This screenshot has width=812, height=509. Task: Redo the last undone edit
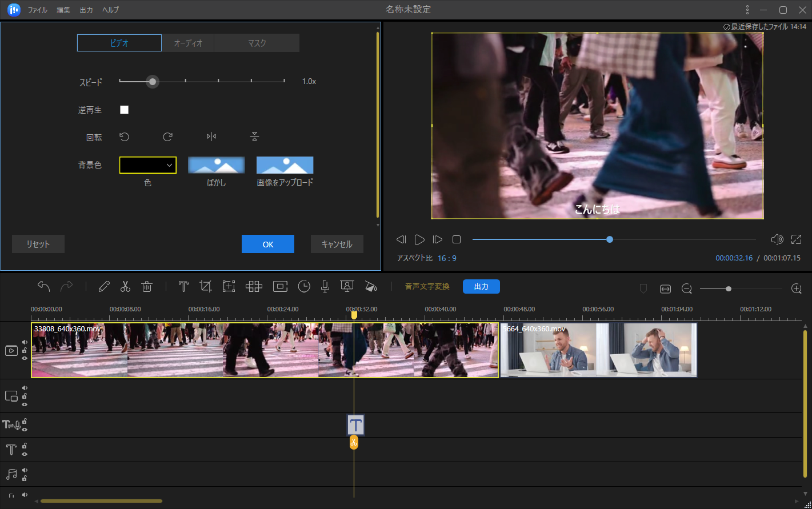[67, 286]
